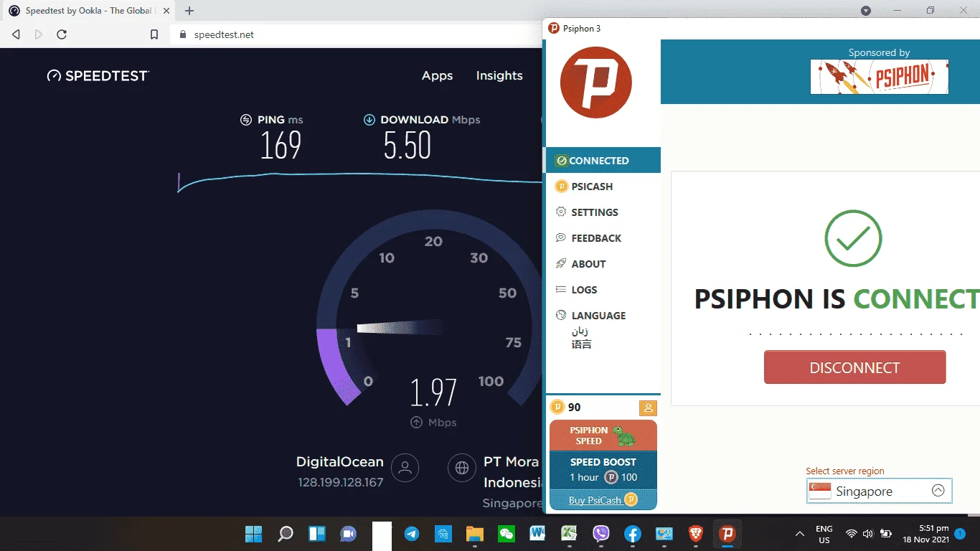Open the clock and date panel
This screenshot has height=551, width=980.
928,534
